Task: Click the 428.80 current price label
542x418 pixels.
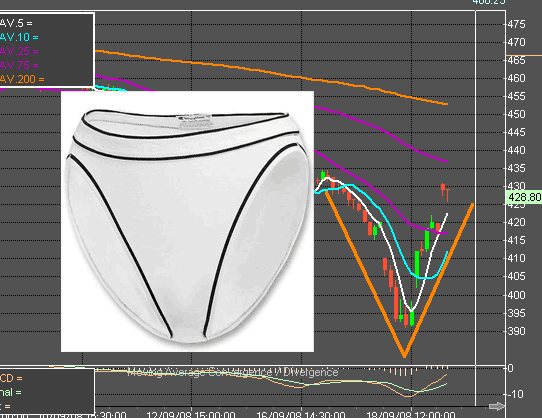Action: tap(524, 197)
